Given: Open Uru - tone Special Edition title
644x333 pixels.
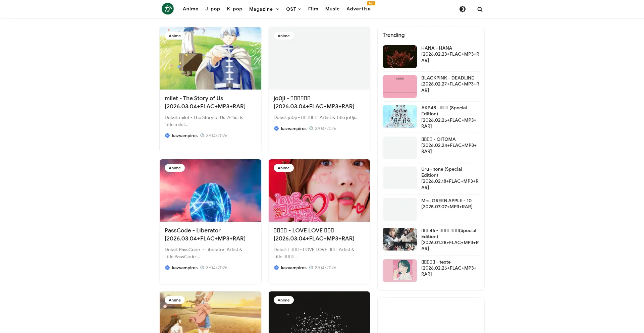Looking at the screenshot, I should coord(450,178).
